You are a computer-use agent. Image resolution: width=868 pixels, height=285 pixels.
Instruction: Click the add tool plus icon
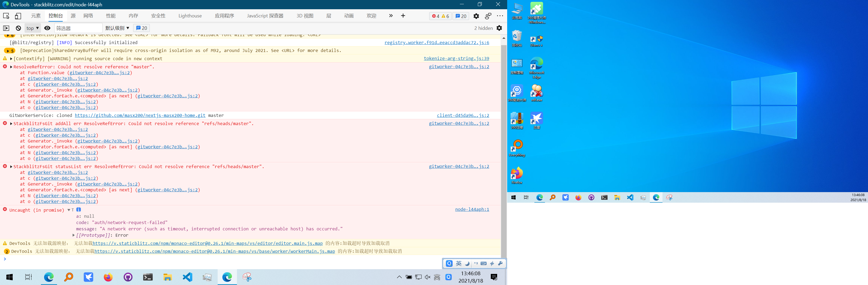403,16
